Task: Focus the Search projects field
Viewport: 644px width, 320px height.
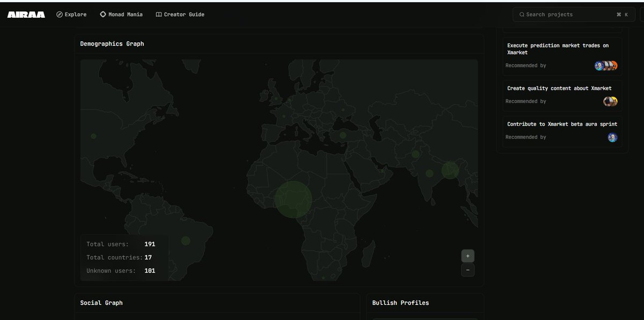Action: click(574, 14)
